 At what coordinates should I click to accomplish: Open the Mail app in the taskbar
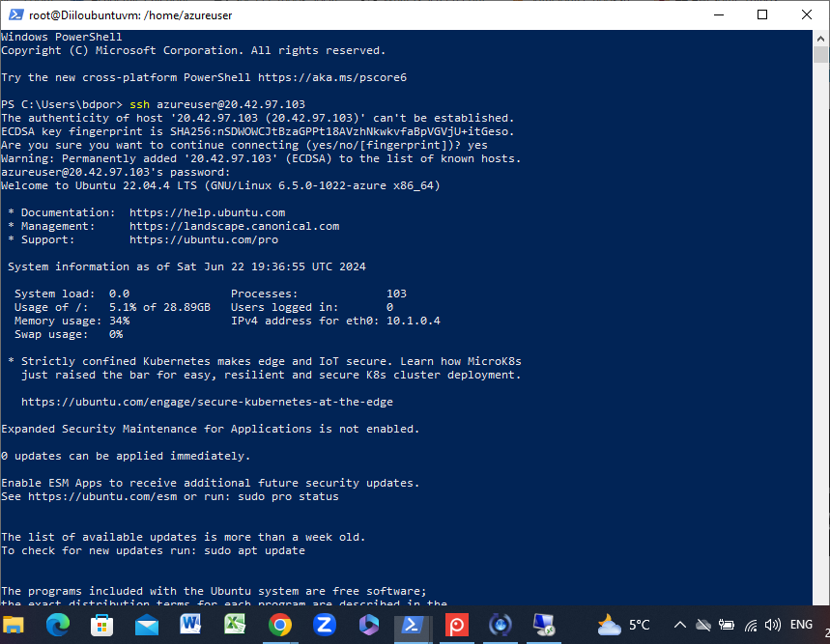tap(147, 626)
